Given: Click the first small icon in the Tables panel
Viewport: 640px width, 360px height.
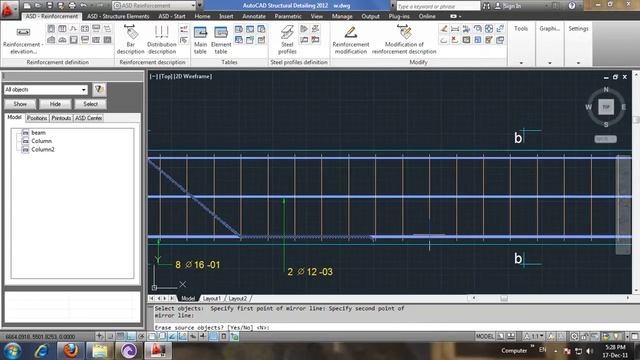Looking at the screenshot, I should (238, 29).
